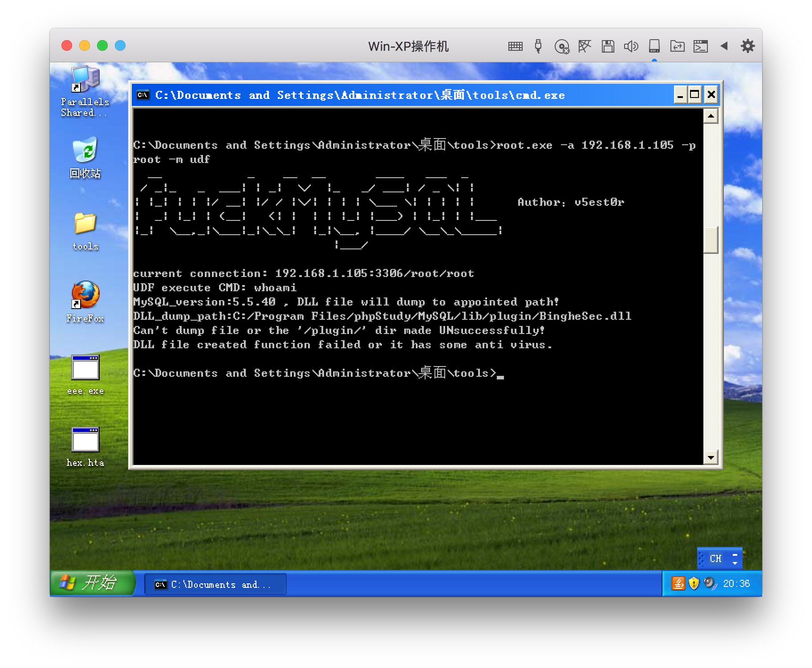Collapse toolbar with the left triangle arrow
The height and width of the screenshot is (668, 812).
(724, 46)
